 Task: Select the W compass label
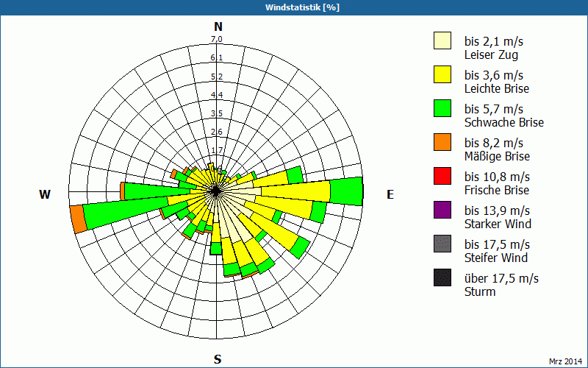(45, 194)
